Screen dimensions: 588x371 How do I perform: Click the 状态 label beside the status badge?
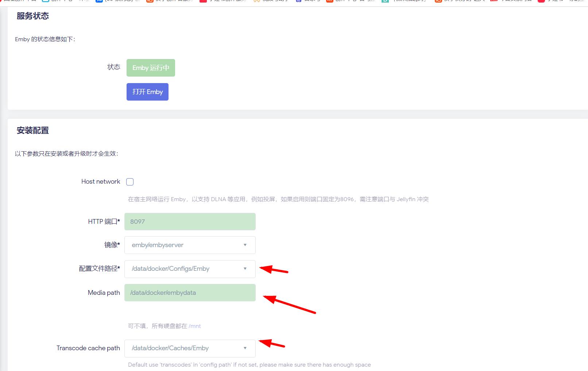pyautogui.click(x=113, y=67)
